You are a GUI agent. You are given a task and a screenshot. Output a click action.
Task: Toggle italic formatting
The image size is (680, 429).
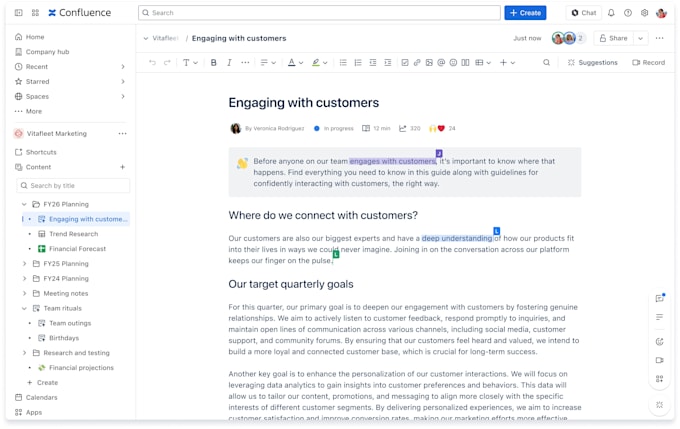[x=229, y=62]
